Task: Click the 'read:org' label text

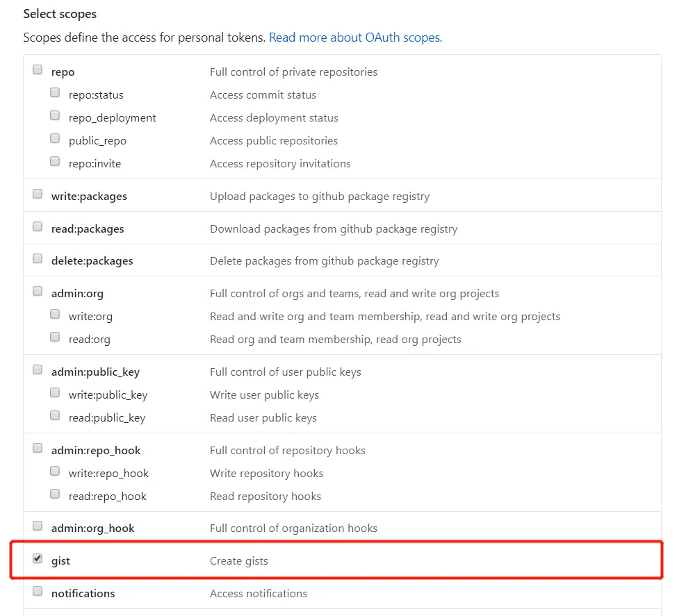Action: 89,340
